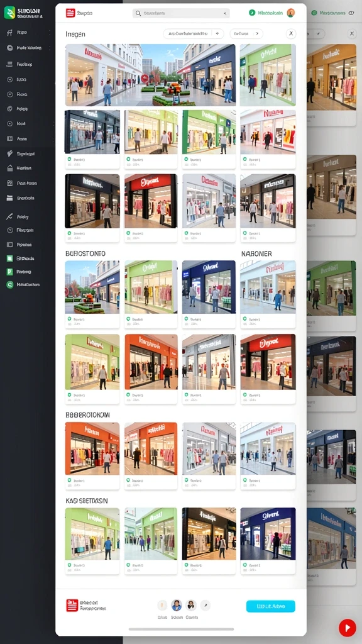Click the round arrow button after the footer avatars
Viewport: 362px width, 644px height.
[x=206, y=605]
